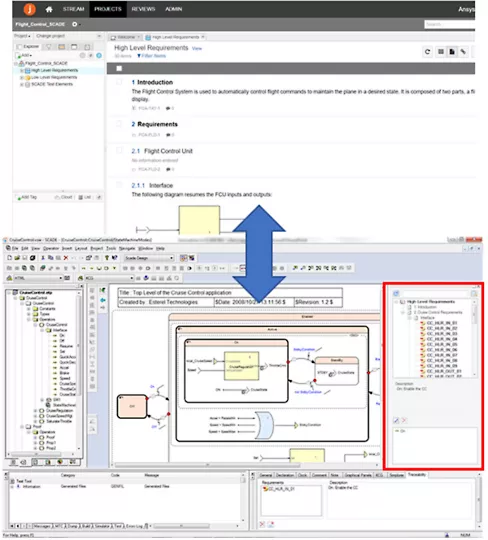Viewport: 488px width, 540px height.
Task: Click the Add Tag button
Action: pyautogui.click(x=27, y=197)
